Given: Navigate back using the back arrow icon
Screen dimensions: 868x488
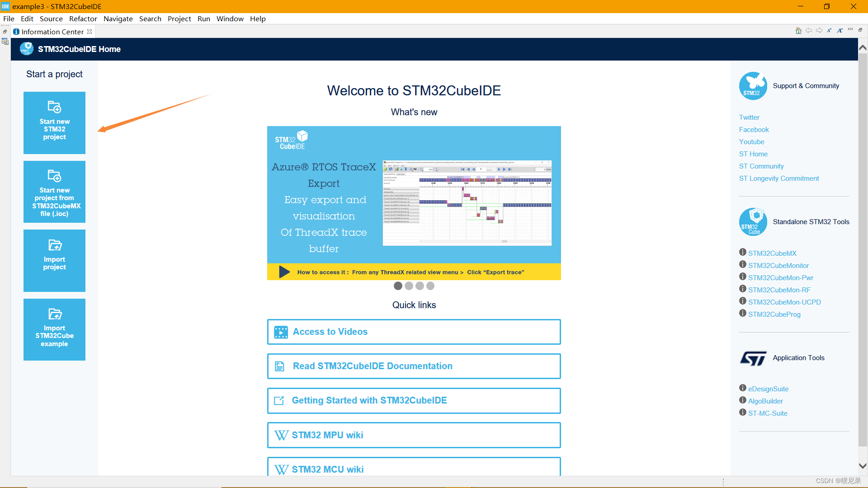Looking at the screenshot, I should point(809,30).
